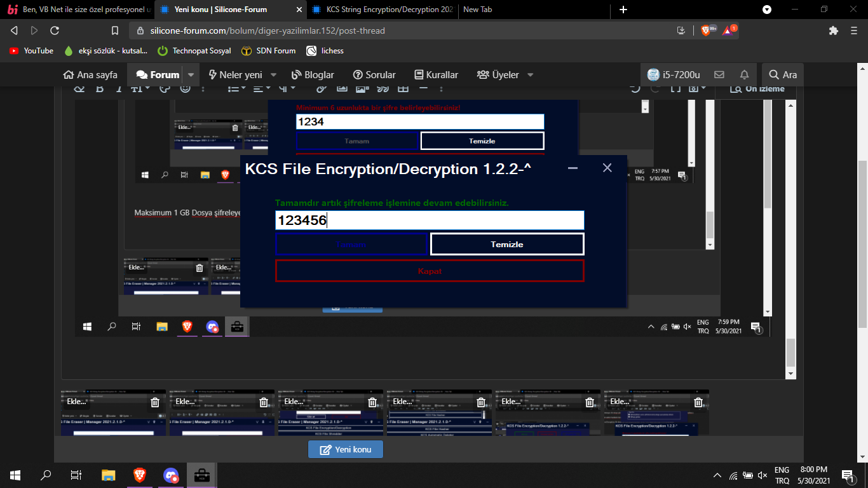Click the volume muted speaker tray icon

tap(763, 475)
